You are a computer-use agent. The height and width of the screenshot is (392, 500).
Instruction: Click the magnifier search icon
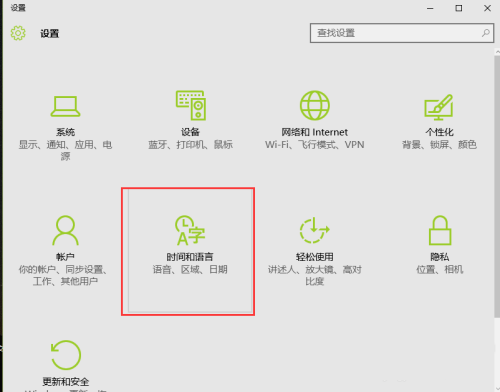click(x=486, y=33)
